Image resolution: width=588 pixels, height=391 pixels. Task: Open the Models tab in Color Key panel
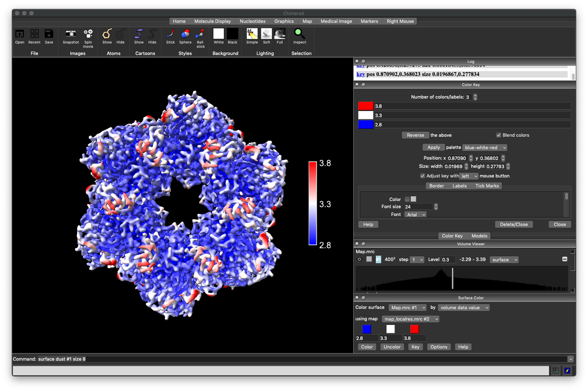[x=479, y=236]
